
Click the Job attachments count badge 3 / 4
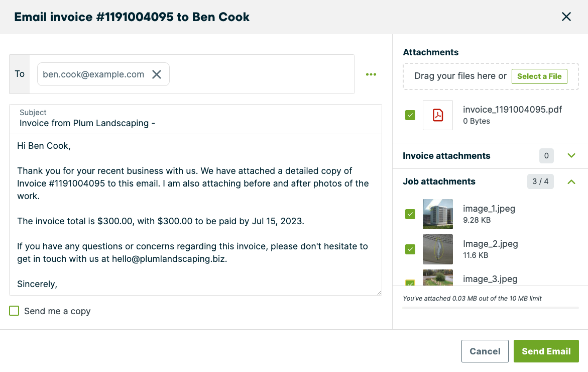540,181
